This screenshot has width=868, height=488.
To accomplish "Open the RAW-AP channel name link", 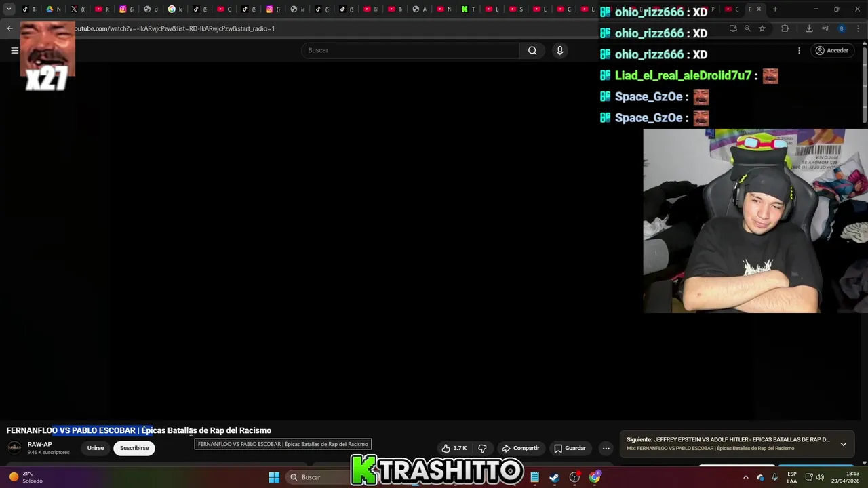I will (x=40, y=445).
